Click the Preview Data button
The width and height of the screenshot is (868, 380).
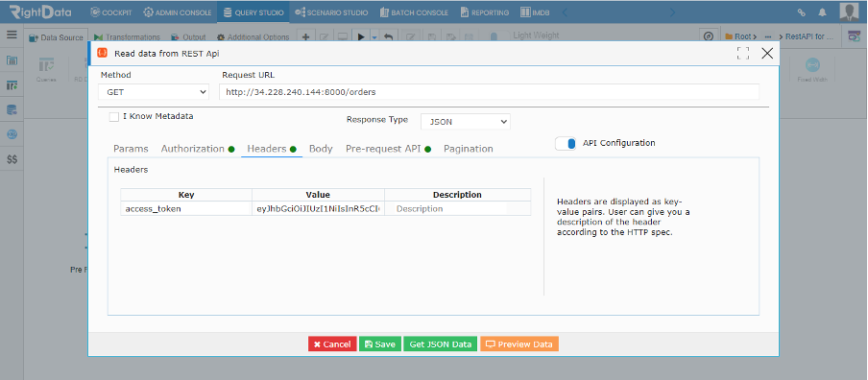[519, 344]
